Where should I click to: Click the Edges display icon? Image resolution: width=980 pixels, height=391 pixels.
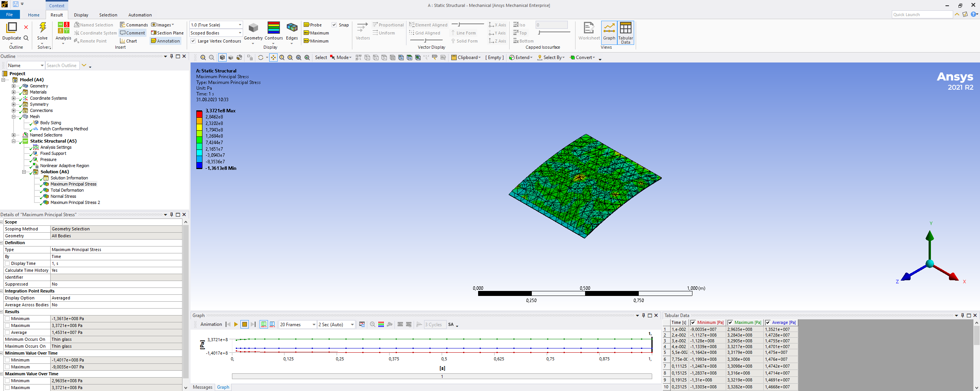(292, 28)
